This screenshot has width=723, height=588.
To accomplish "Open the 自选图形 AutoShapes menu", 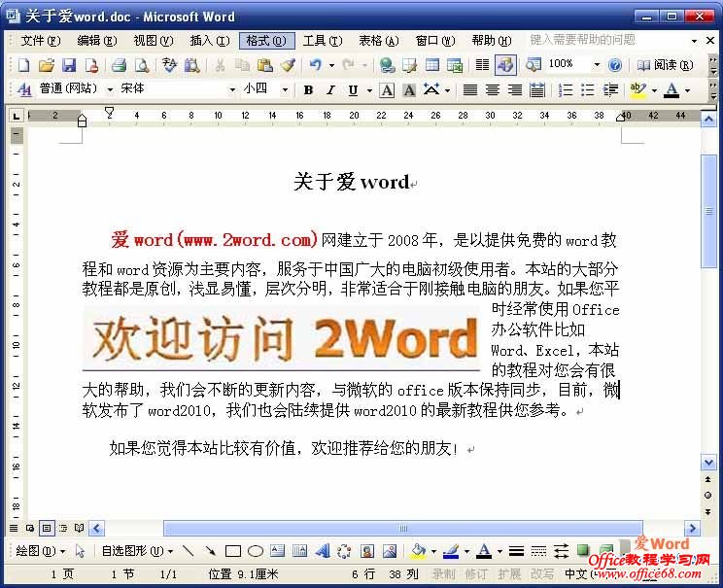I will [137, 551].
